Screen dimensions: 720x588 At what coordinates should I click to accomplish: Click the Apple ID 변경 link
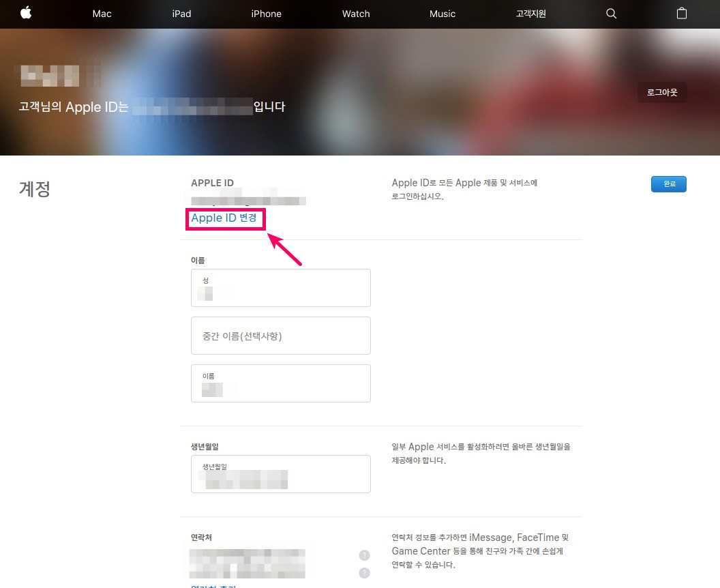point(224,218)
